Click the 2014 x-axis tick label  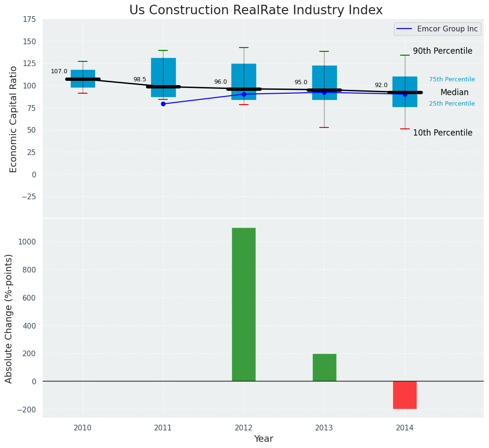pos(405,428)
